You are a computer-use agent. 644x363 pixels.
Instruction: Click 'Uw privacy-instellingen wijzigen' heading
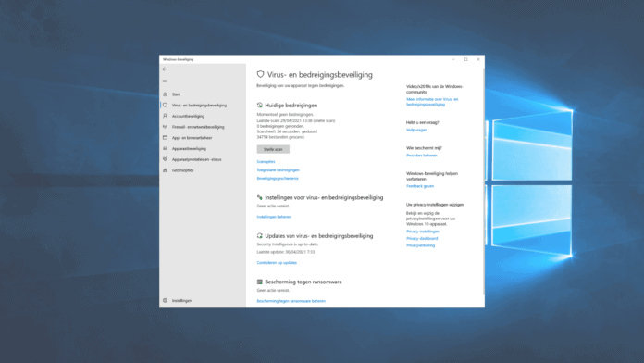tap(435, 205)
